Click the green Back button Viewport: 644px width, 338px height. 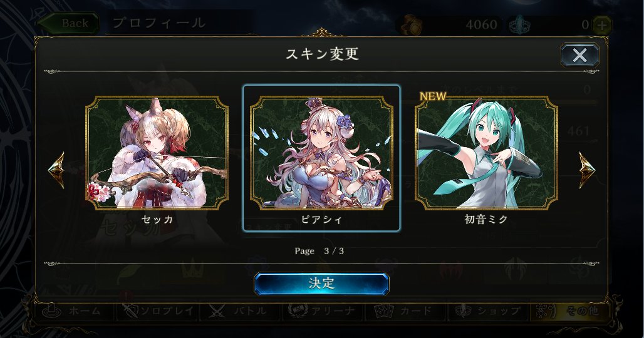click(69, 23)
